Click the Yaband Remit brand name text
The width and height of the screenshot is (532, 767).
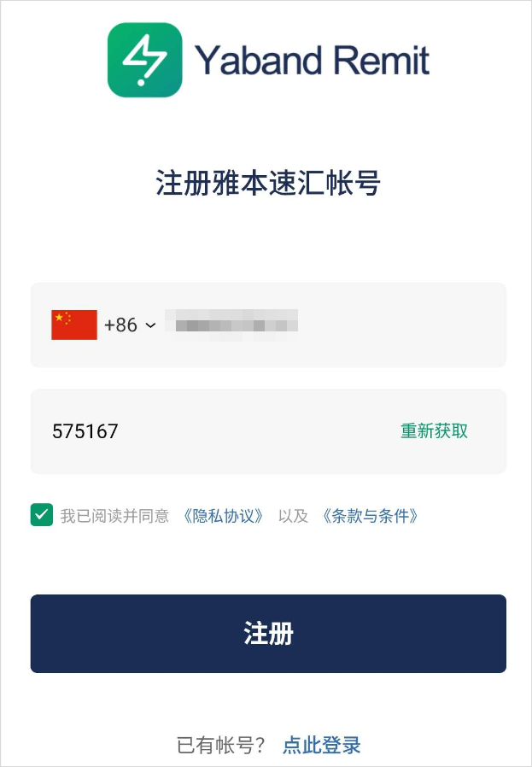click(312, 61)
